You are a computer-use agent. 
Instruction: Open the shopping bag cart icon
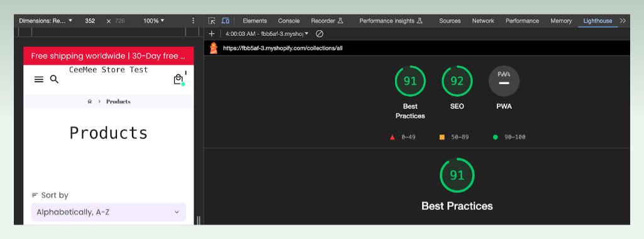[x=178, y=79]
